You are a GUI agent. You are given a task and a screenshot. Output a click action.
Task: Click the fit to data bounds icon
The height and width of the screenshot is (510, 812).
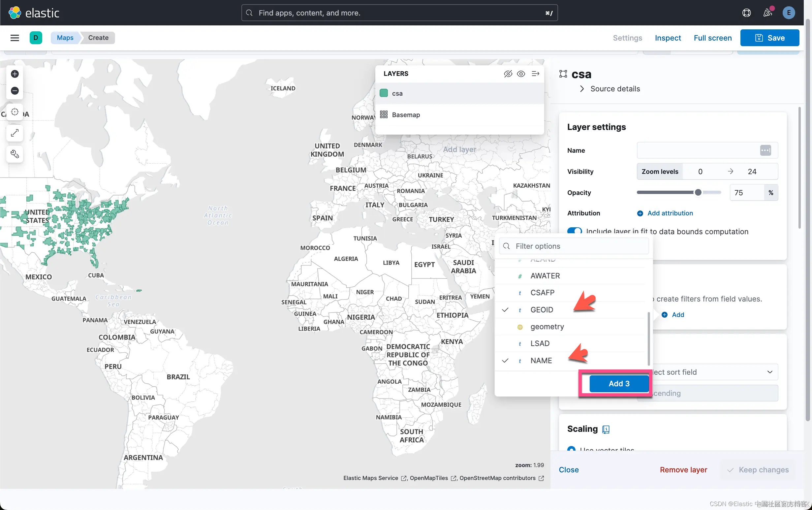(15, 112)
